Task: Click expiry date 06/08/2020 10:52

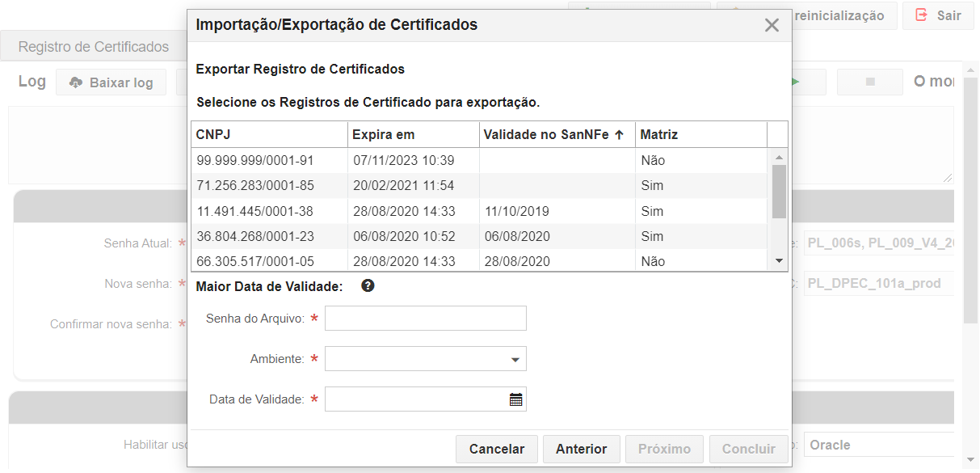Action: click(403, 236)
